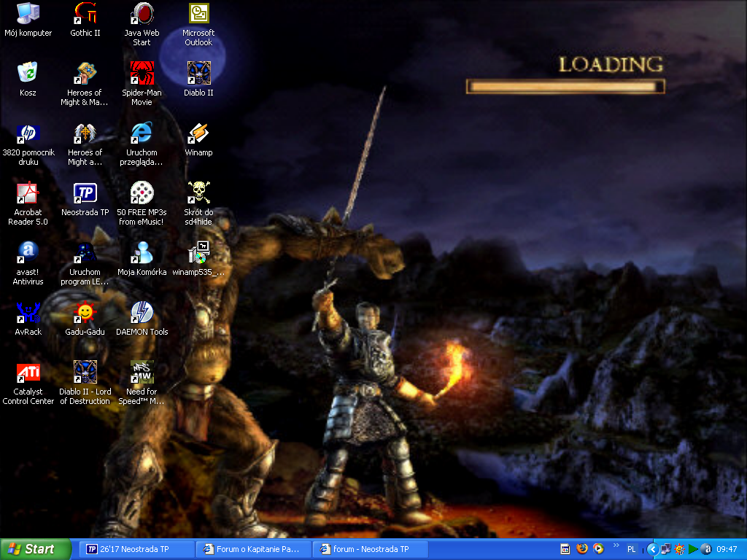Viewport: 747px width, 560px height.
Task: Select Need for Speed M... shortcut
Action: (x=142, y=384)
